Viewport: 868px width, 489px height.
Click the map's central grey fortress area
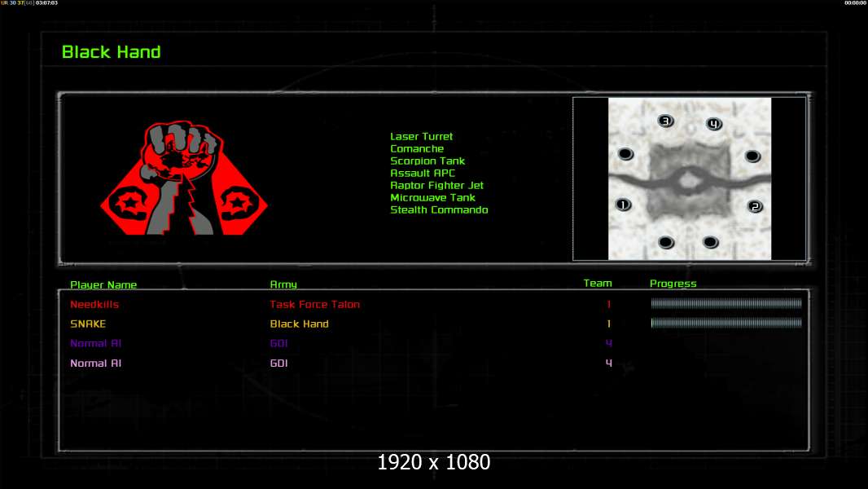coord(689,181)
